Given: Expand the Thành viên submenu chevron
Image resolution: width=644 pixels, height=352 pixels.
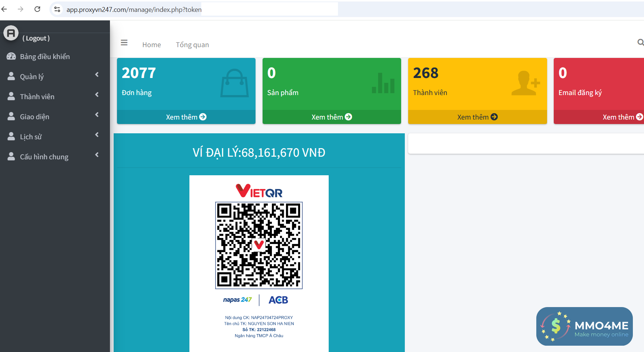Looking at the screenshot, I should pos(97,95).
